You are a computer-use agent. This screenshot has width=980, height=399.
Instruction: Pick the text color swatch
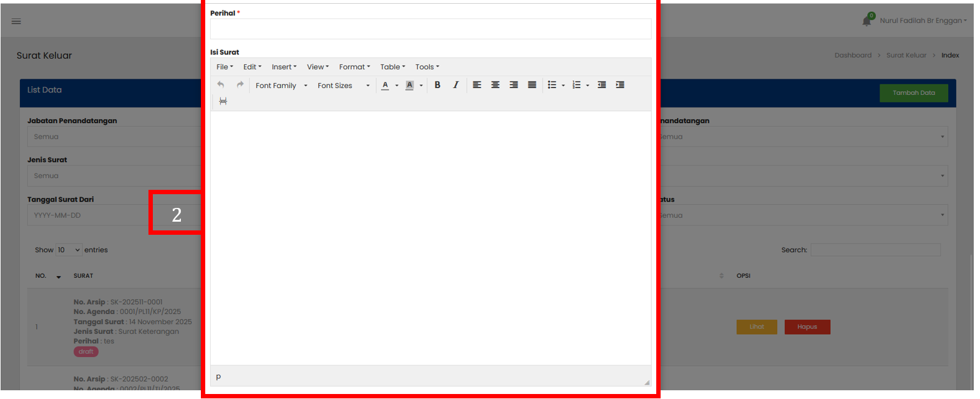coord(385,86)
